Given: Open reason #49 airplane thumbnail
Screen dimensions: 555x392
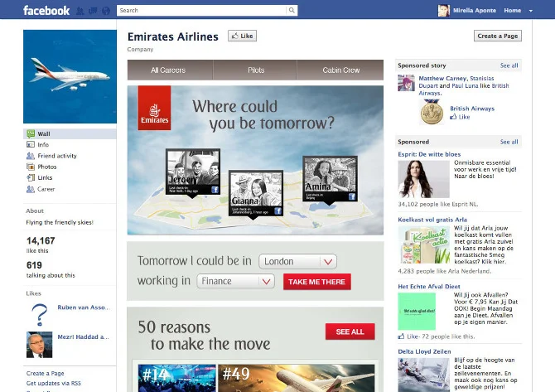Looking at the screenshot, I should point(297,378).
